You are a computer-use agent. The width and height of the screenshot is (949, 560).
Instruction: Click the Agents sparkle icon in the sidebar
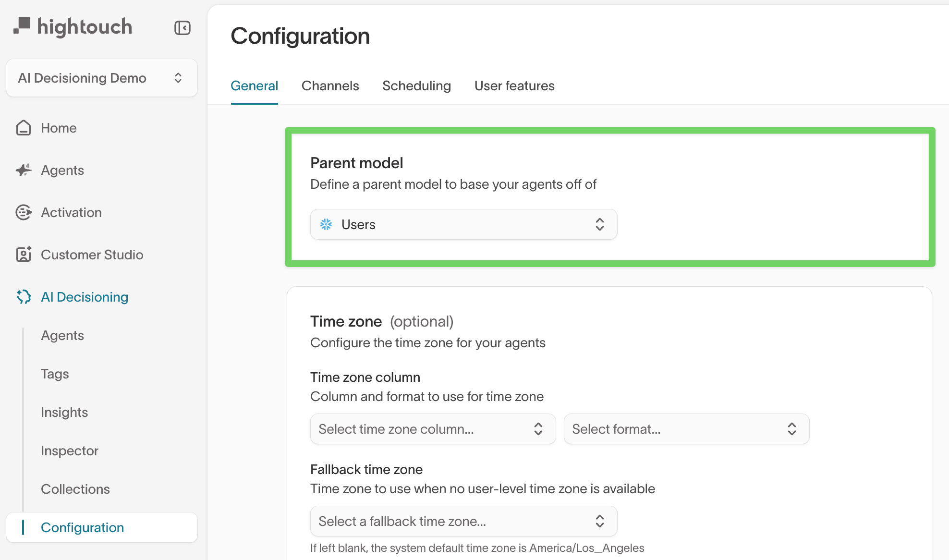pyautogui.click(x=24, y=170)
